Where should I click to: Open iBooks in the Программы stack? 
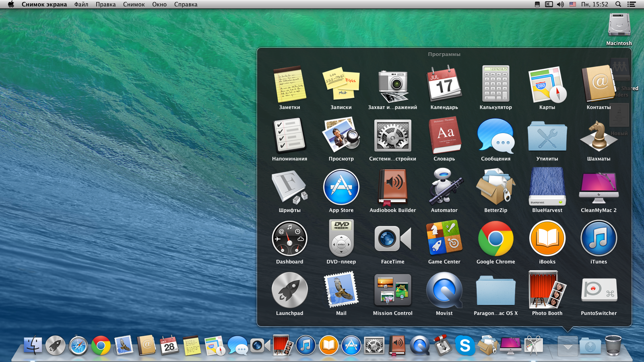click(x=547, y=239)
